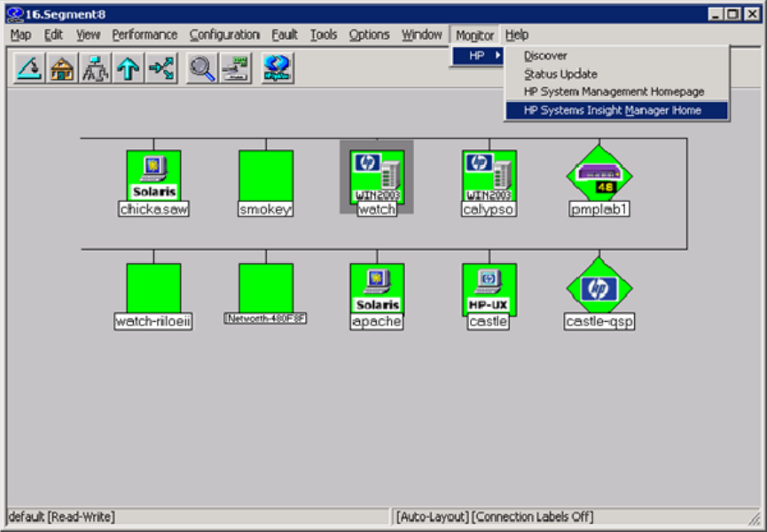
Task: Click the Monitor menu
Action: (x=474, y=35)
